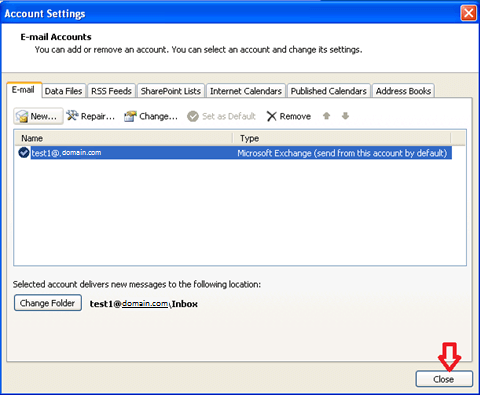This screenshot has height=395, width=480.
Task: Move account up with arrow icon
Action: coord(327,116)
